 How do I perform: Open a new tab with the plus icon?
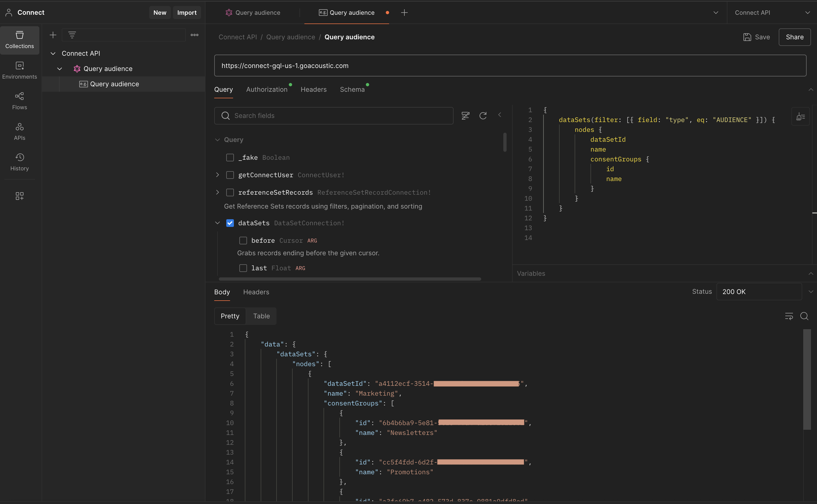coord(404,13)
